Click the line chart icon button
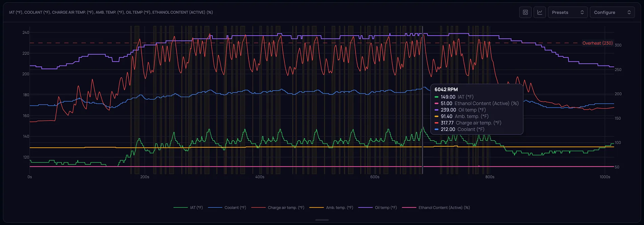The image size is (644, 225). click(540, 12)
